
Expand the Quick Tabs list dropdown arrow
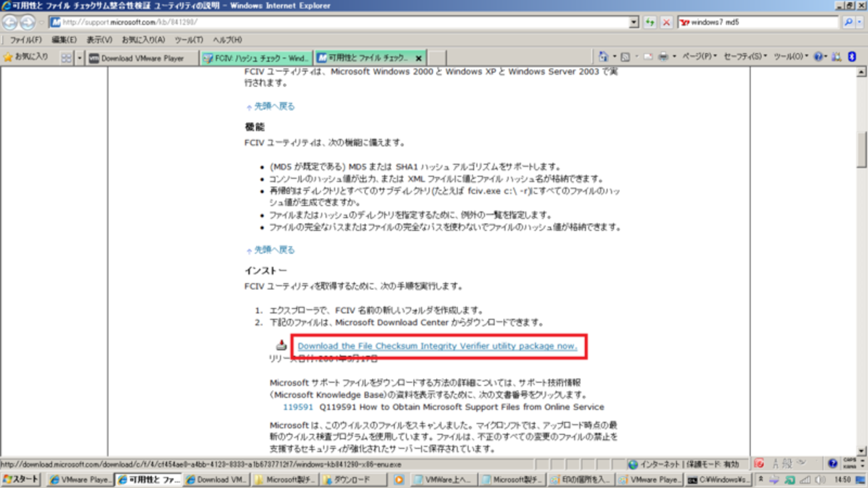(x=79, y=58)
